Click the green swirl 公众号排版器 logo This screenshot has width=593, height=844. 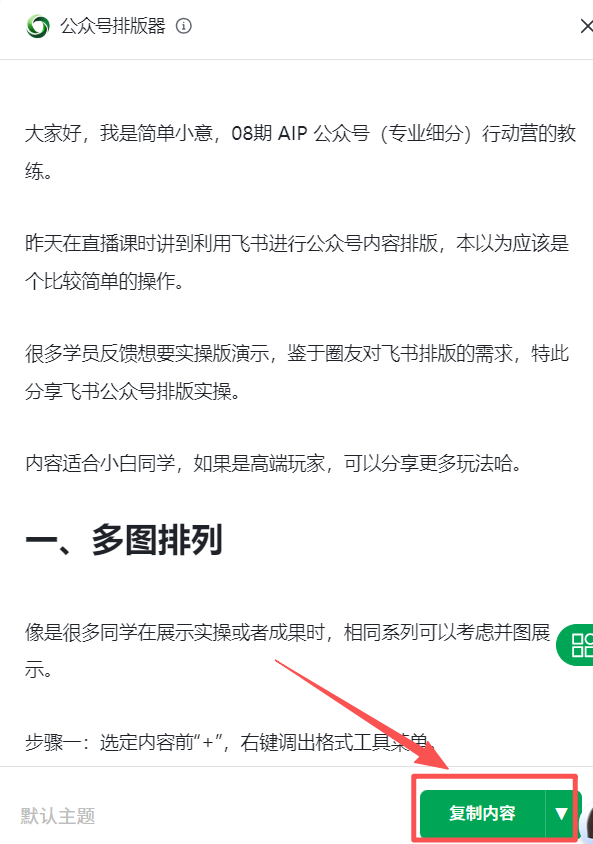pos(38,26)
